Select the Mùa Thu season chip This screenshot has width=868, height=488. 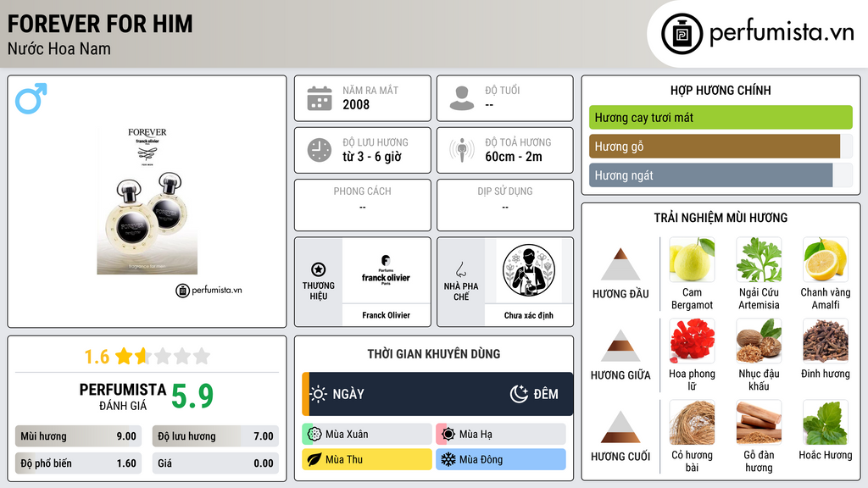[367, 459]
